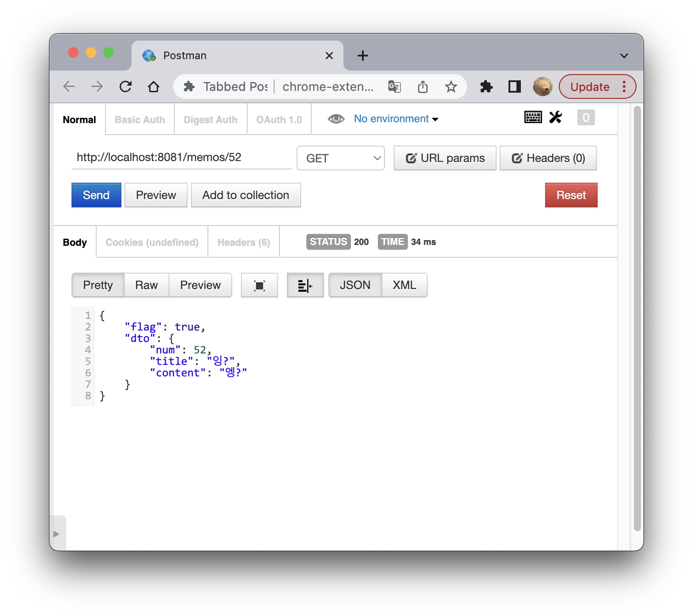This screenshot has height=616, width=693.
Task: Click the "num": 52 line
Action: [181, 350]
